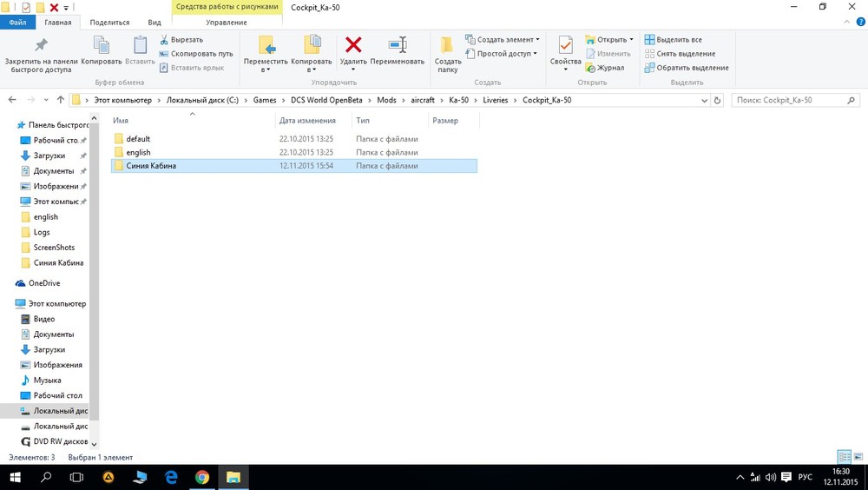Image resolution: width=868 pixels, height=490 pixels.
Task: Sort by Дата изменения column
Action: click(313, 120)
